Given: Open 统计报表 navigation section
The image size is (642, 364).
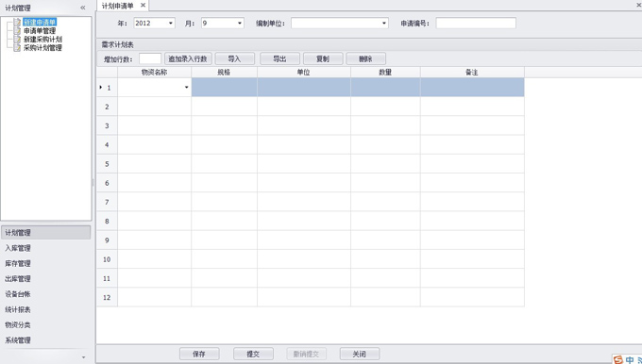Looking at the screenshot, I should tap(46, 309).
